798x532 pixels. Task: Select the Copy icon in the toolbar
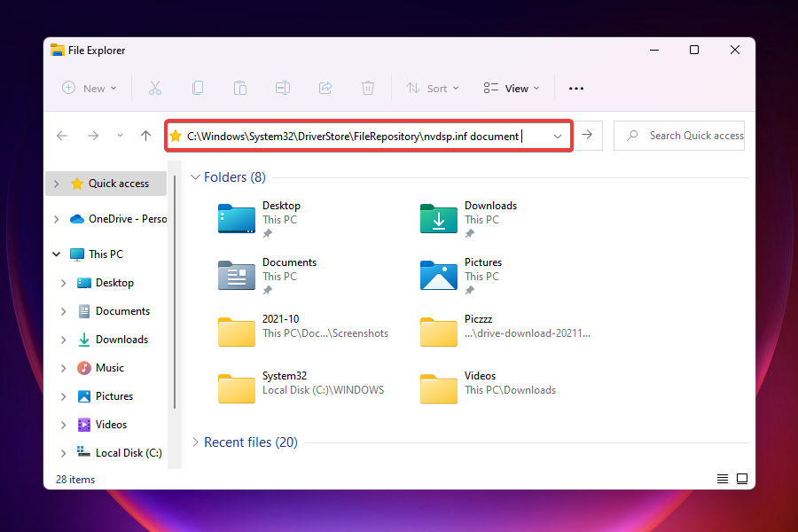[198, 88]
